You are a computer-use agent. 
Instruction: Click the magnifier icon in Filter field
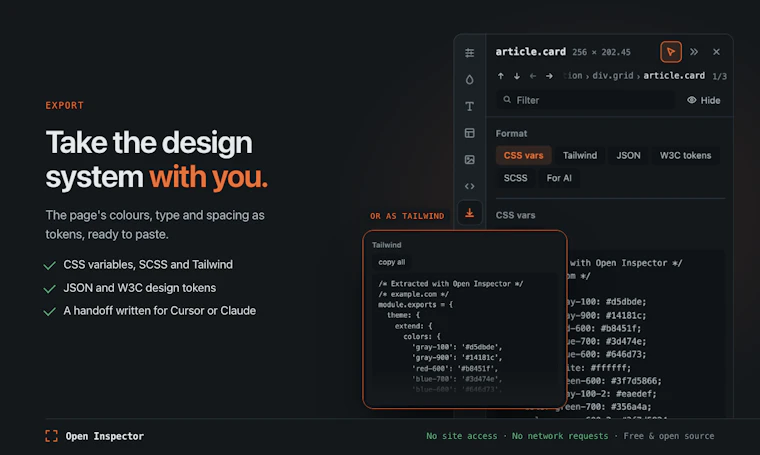(x=507, y=100)
